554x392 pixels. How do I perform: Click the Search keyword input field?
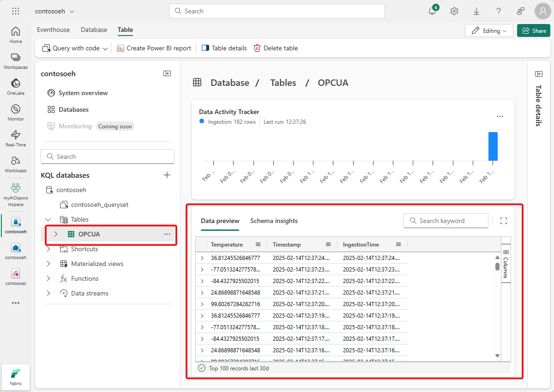446,220
